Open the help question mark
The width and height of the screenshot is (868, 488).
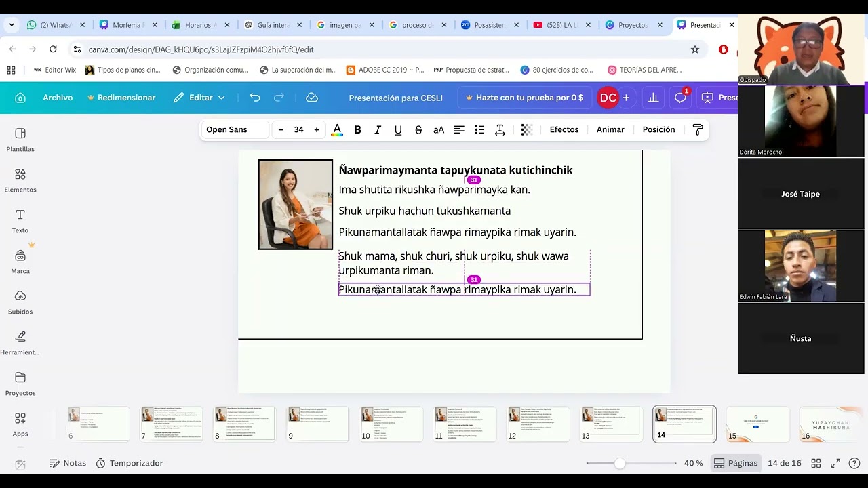coord(854,463)
